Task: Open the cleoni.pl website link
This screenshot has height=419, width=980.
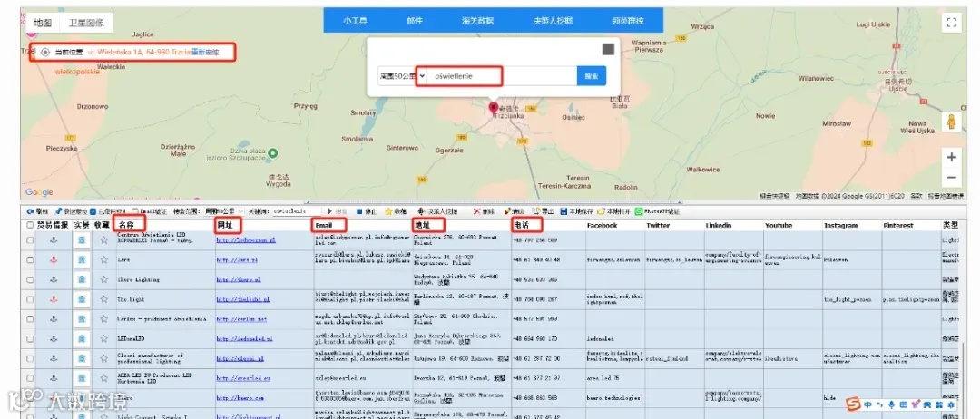Action: pos(240,358)
